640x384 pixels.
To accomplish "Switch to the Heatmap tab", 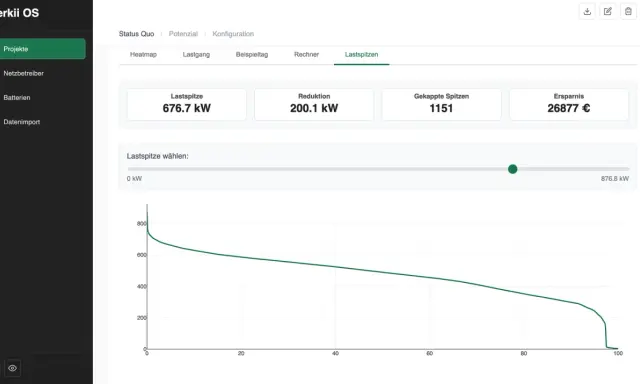I will tap(143, 55).
